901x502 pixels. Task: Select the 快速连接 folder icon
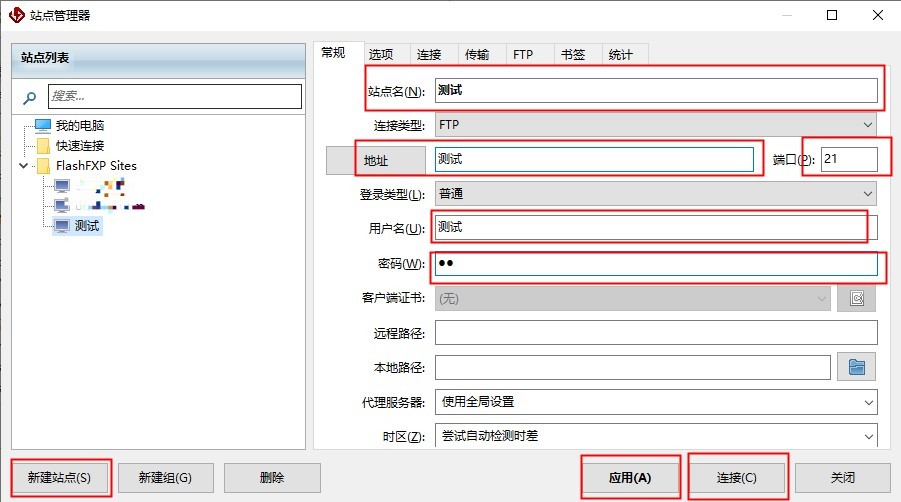pyautogui.click(x=43, y=145)
